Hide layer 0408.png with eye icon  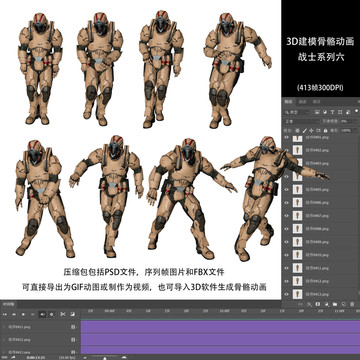click(x=286, y=229)
